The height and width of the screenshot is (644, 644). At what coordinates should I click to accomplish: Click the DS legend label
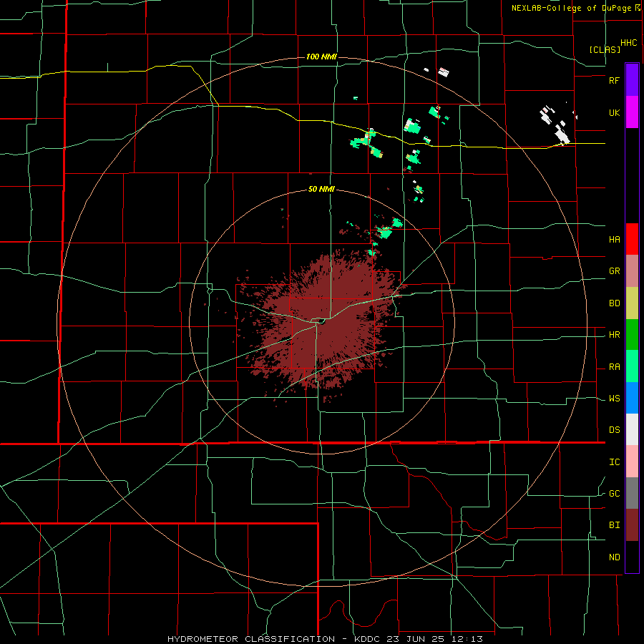[x=614, y=430]
